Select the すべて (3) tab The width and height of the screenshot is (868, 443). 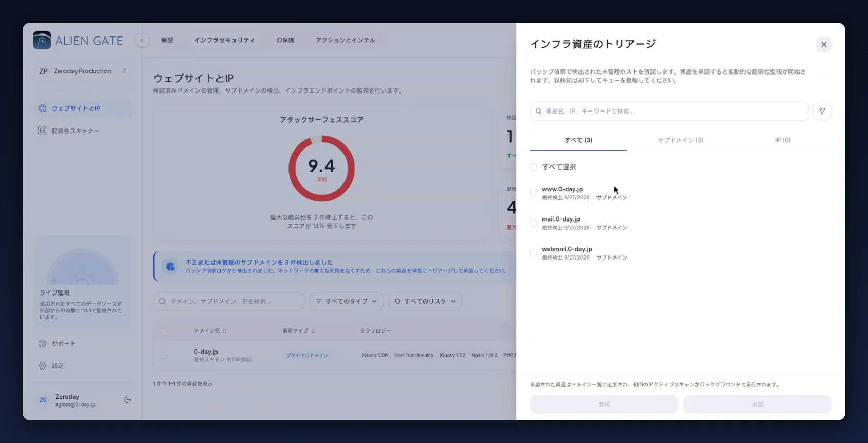(578, 140)
